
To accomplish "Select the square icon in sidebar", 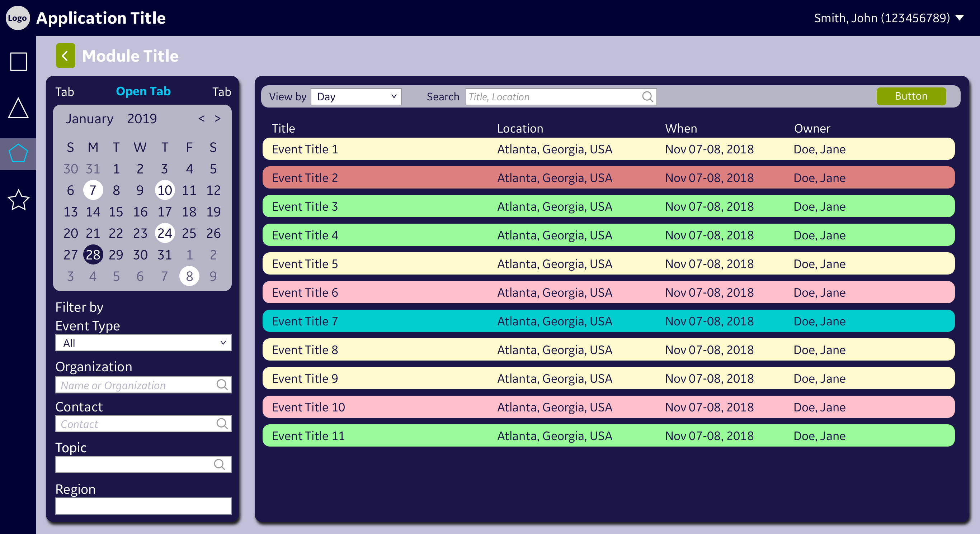I will pos(18,62).
